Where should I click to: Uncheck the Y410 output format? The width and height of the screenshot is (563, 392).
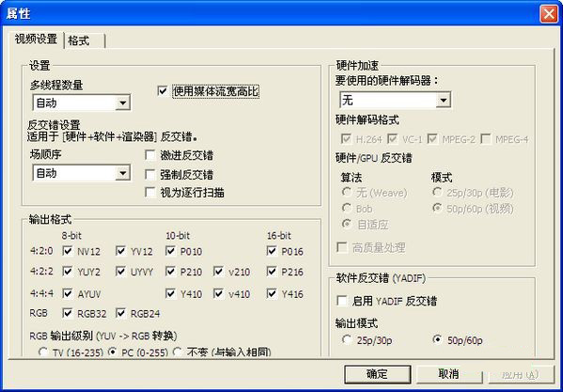[170, 294]
